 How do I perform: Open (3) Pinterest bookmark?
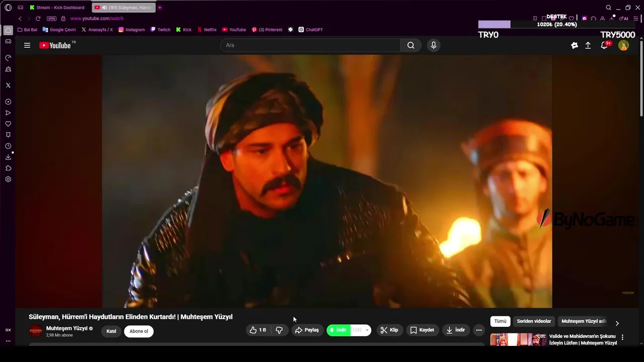pyautogui.click(x=267, y=30)
